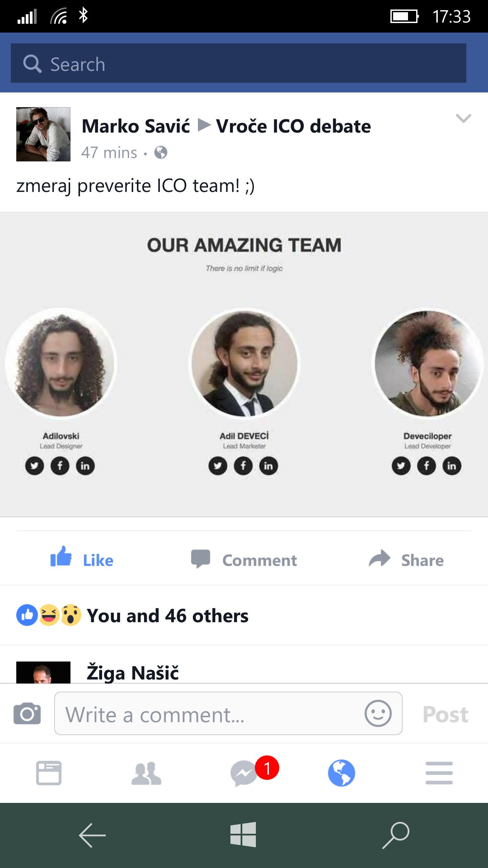Open emoji picker in comment box
488x868 pixels.
coord(378,713)
